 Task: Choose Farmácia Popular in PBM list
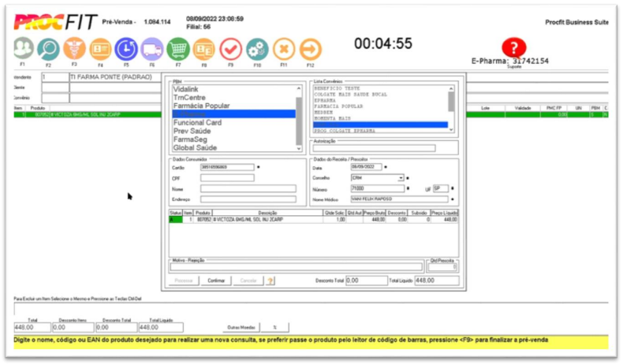pos(201,106)
